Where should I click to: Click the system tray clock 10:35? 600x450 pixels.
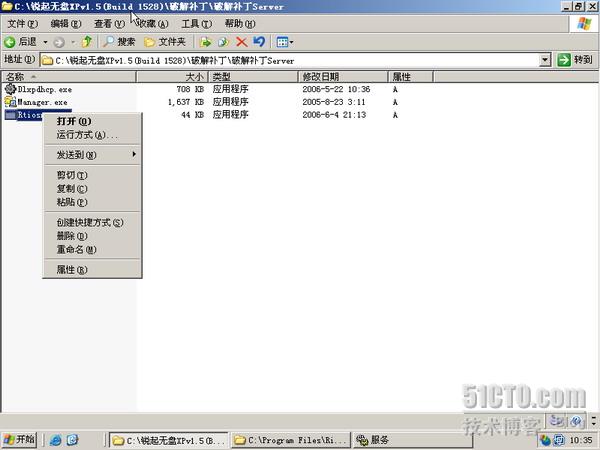(581, 440)
